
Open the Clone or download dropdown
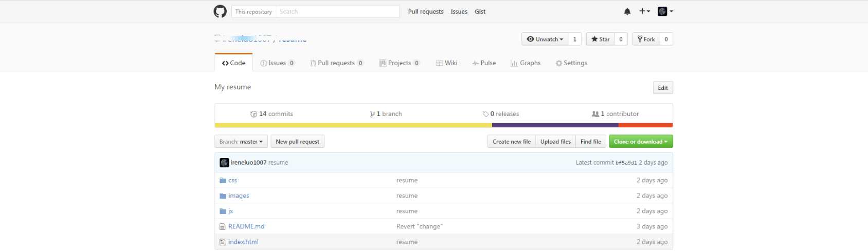[x=641, y=142]
